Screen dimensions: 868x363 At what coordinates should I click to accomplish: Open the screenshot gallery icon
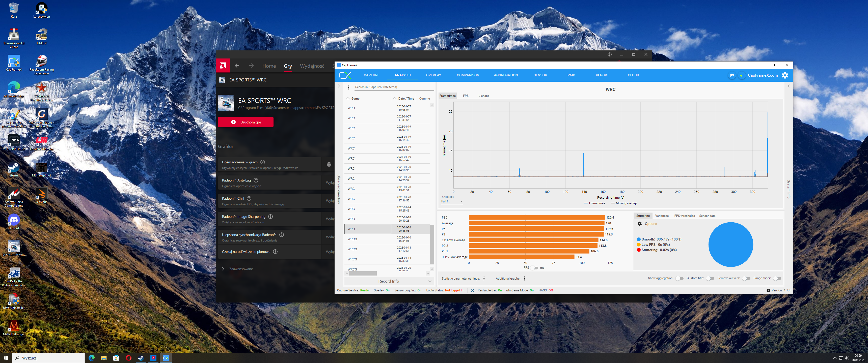coord(731,75)
